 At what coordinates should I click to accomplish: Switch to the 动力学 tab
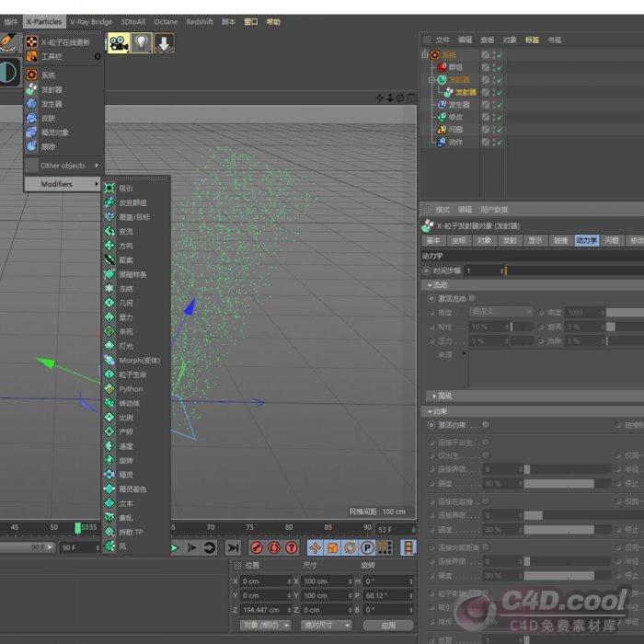[586, 240]
